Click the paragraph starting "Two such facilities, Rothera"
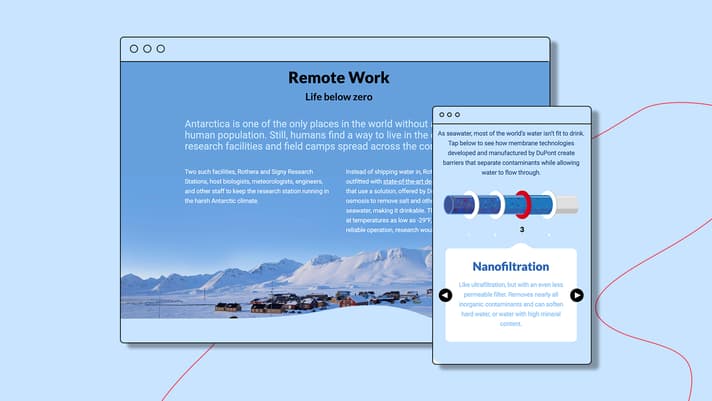The width and height of the screenshot is (712, 401). pos(257,186)
